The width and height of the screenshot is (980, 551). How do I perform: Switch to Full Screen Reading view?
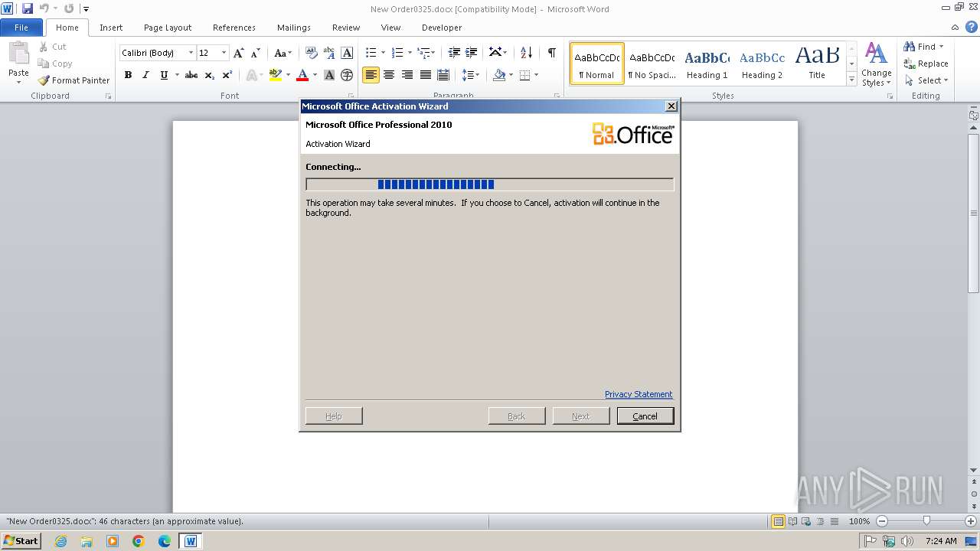(x=792, y=521)
